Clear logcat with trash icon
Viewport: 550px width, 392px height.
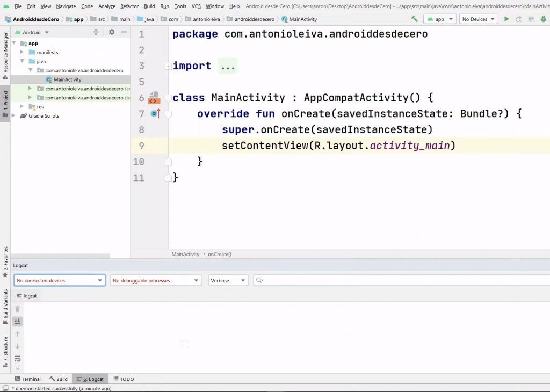pos(17,309)
